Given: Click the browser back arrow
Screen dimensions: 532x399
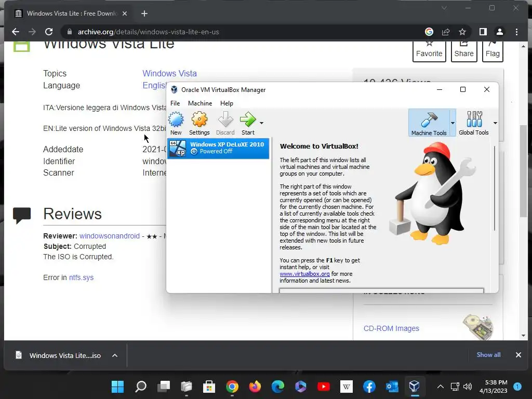Looking at the screenshot, I should click(x=16, y=32).
